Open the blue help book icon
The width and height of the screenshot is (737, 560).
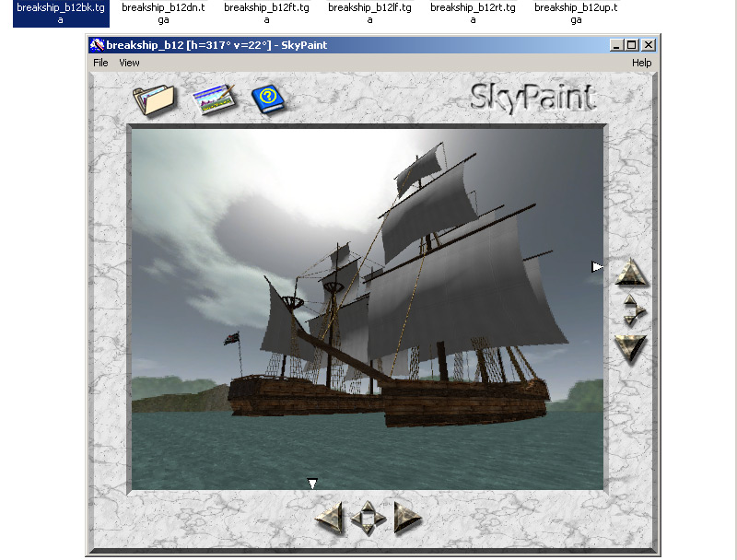click(x=268, y=99)
